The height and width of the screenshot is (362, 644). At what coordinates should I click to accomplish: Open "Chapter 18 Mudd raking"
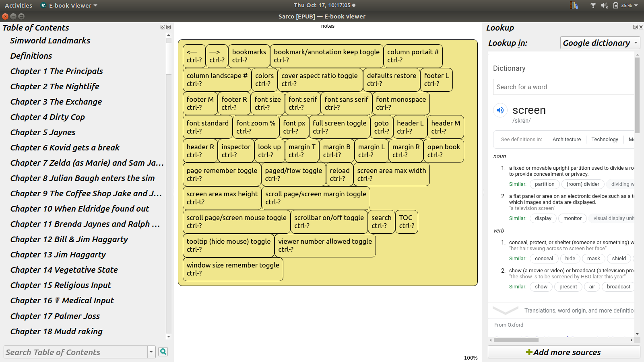coord(56,331)
